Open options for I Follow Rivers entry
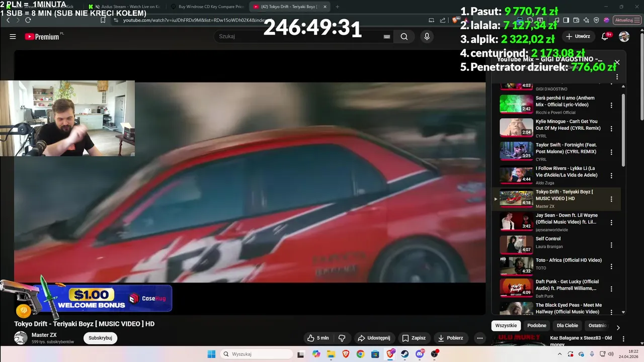Image resolution: width=644 pixels, height=362 pixels. (x=611, y=175)
